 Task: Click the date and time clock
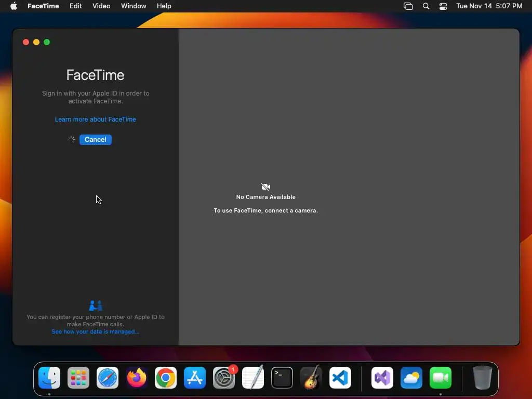pyautogui.click(x=489, y=6)
